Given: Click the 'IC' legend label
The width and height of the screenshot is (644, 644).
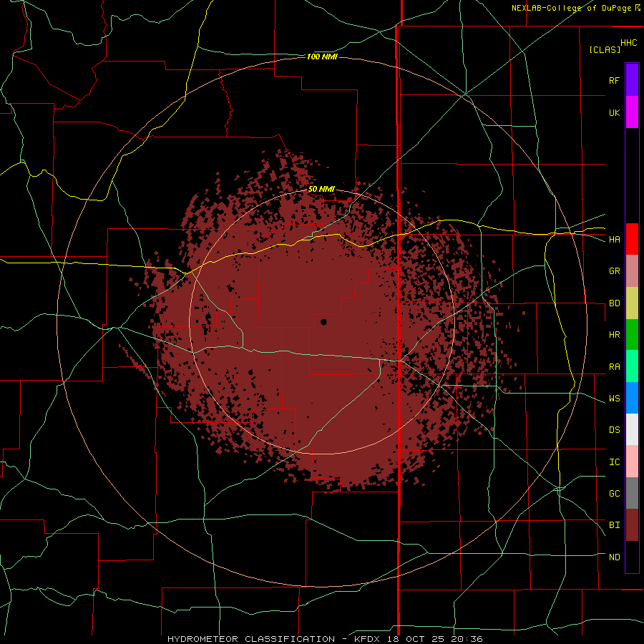Looking at the screenshot, I should 614,462.
